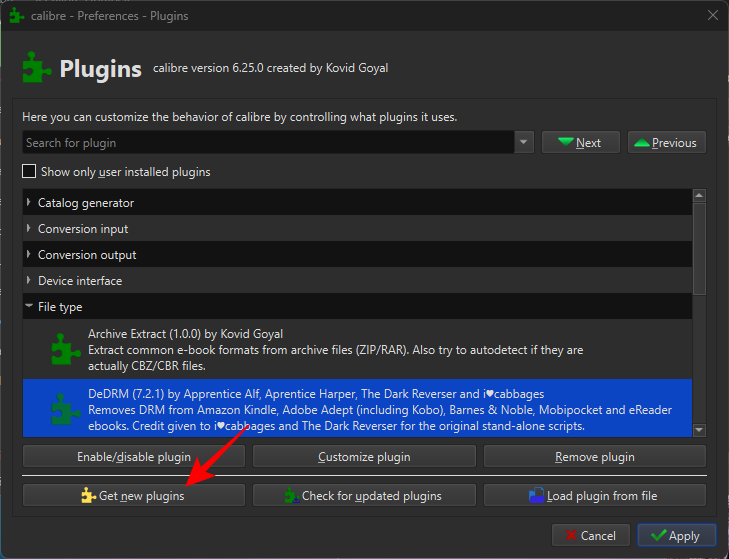Select the Conversion output category row
This screenshot has height=559, width=729.
pyautogui.click(x=87, y=255)
